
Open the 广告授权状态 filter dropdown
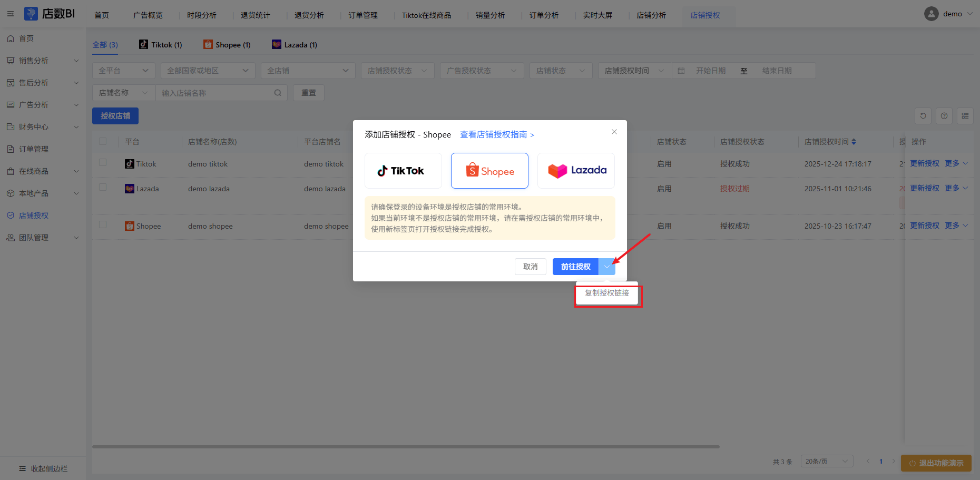click(482, 71)
